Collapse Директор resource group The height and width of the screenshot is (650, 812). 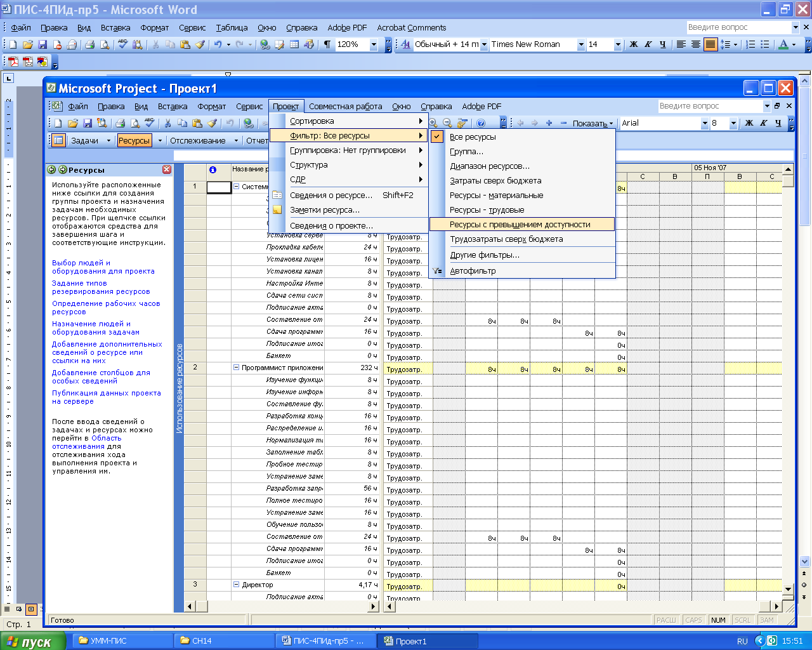(236, 585)
